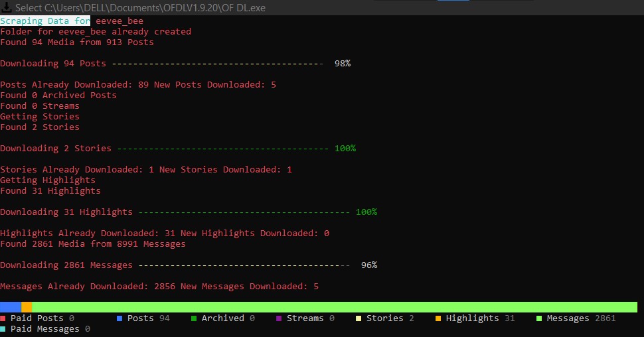Click the orange Highlights legend square
This screenshot has height=337, width=644.
439,318
